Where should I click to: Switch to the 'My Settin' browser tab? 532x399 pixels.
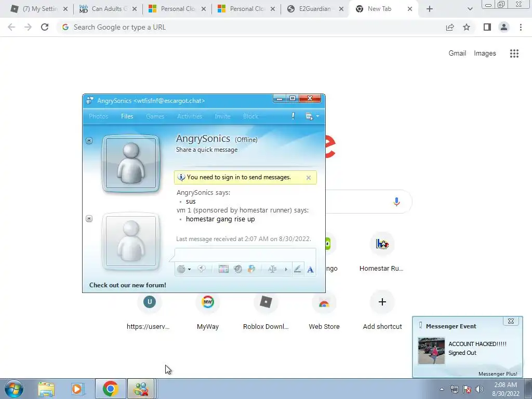39,9
